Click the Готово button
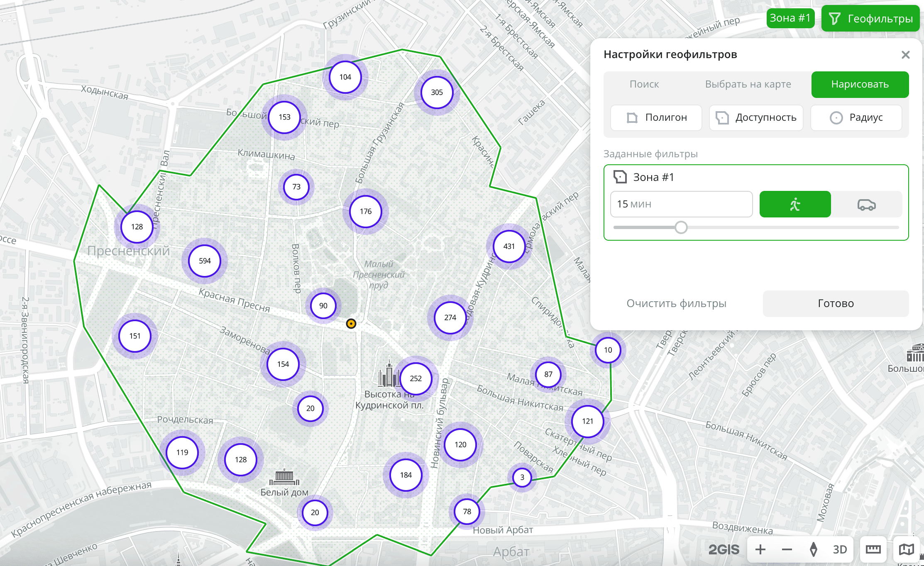The height and width of the screenshot is (566, 924). point(836,303)
